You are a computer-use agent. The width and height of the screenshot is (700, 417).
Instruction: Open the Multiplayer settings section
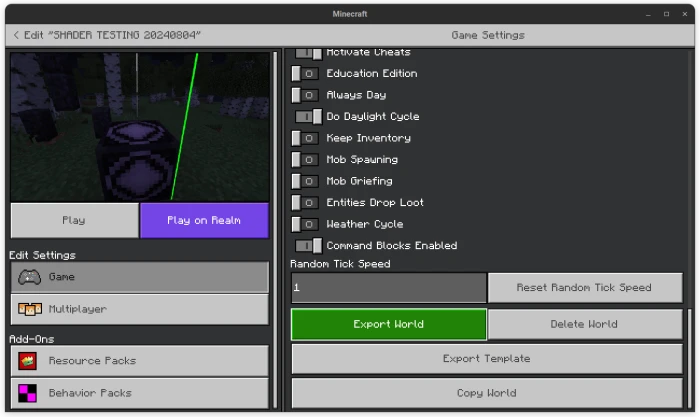pyautogui.click(x=140, y=309)
